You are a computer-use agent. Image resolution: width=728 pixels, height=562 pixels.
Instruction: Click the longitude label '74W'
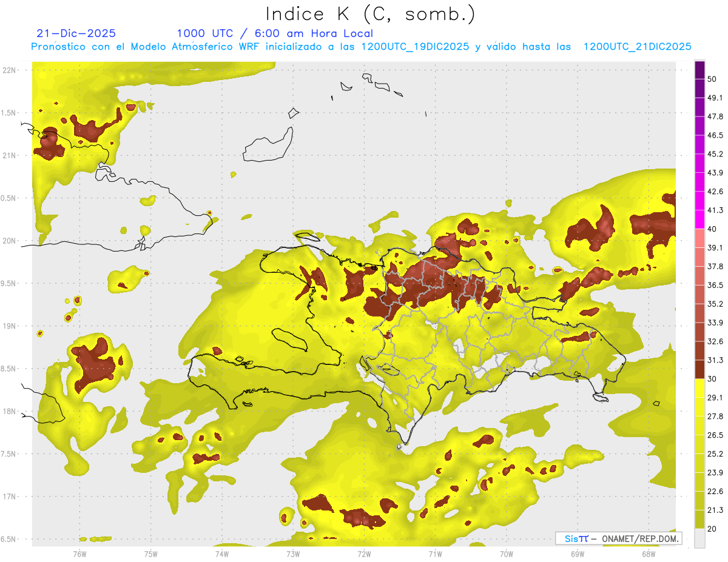pos(222,554)
